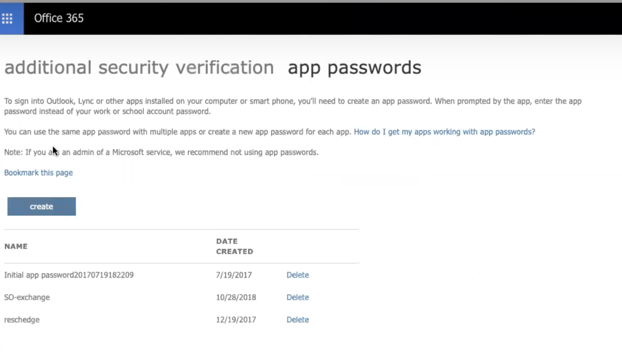Select the reschedge password name

click(x=22, y=320)
